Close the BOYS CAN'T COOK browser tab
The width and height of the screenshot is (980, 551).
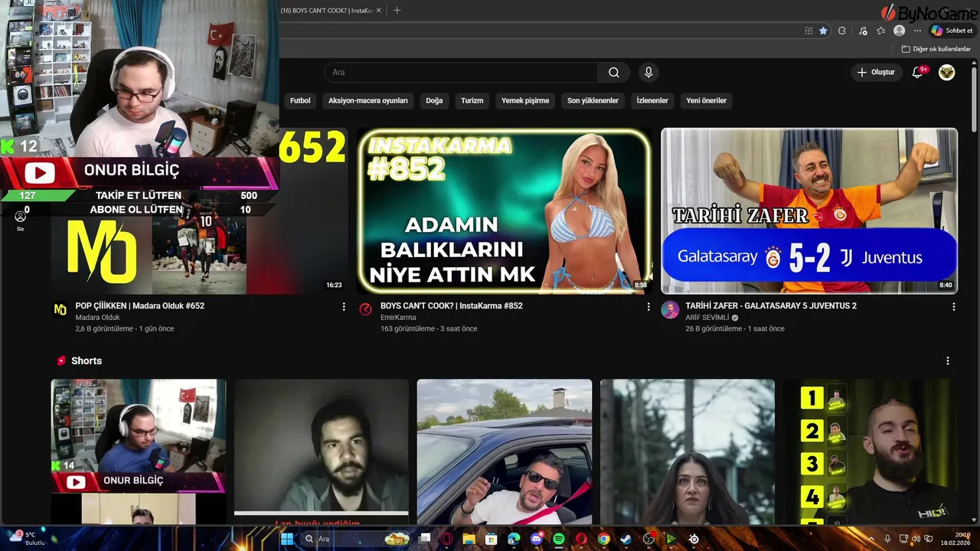click(x=378, y=10)
